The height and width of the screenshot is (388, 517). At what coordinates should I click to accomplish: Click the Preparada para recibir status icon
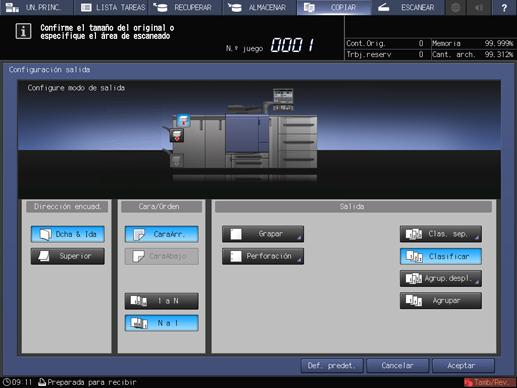coord(42,382)
